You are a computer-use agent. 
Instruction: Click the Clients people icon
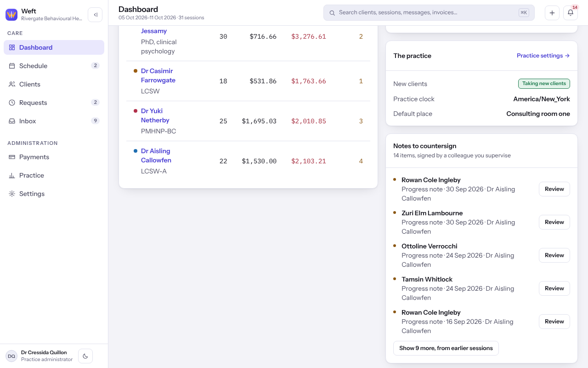[12, 84]
